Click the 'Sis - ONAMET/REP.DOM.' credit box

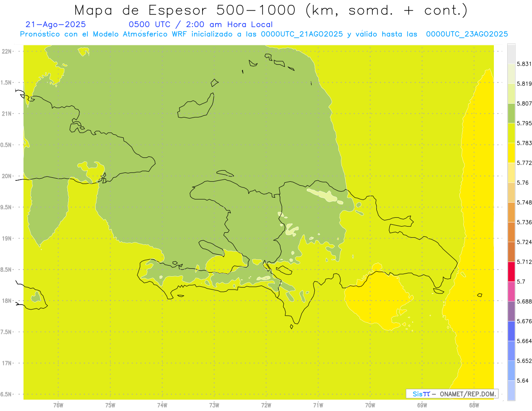tap(452, 394)
